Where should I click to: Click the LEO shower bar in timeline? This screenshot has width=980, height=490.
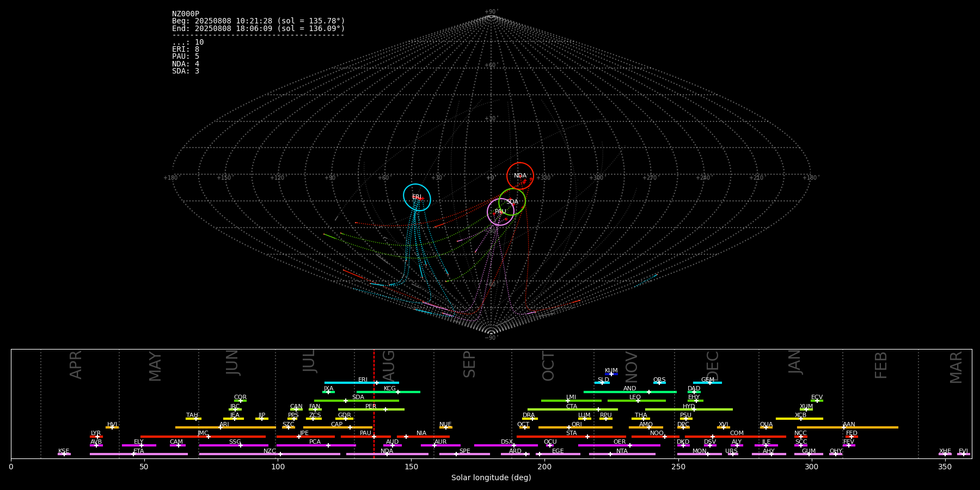pyautogui.click(x=636, y=401)
